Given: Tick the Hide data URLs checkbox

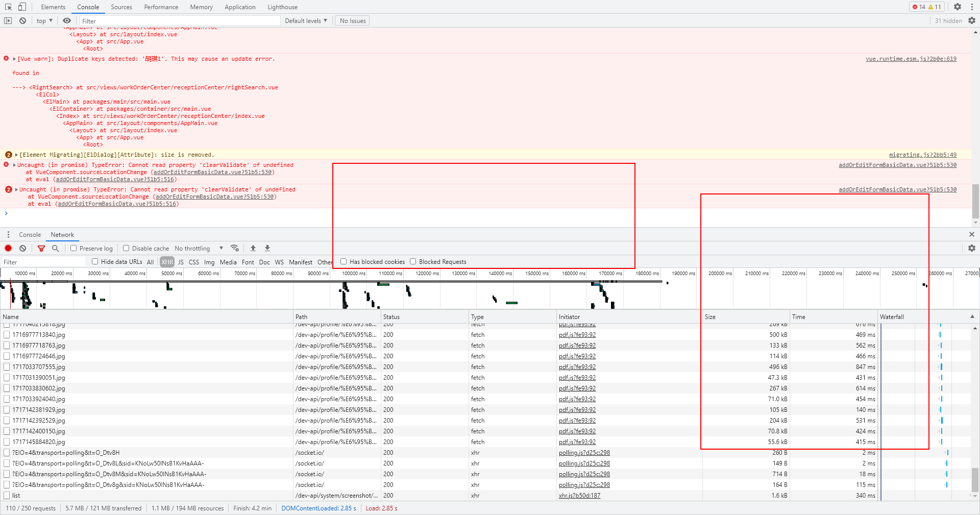Looking at the screenshot, I should (95, 262).
